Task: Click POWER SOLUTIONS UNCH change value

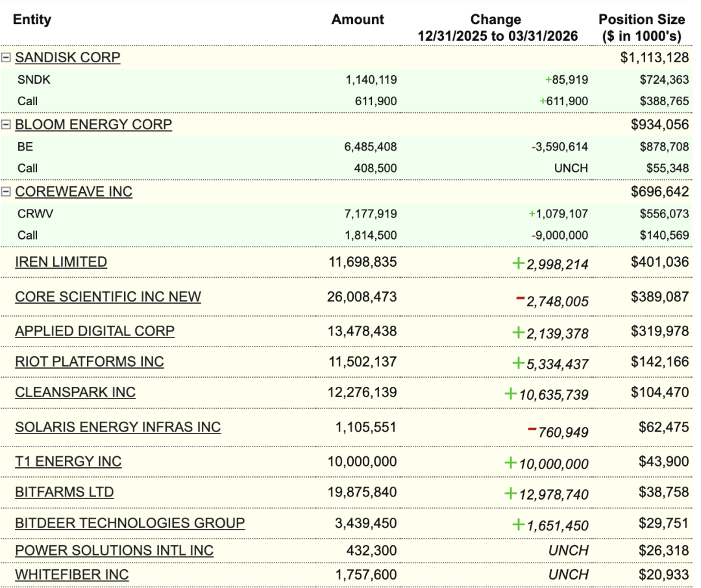Action: coord(568,550)
